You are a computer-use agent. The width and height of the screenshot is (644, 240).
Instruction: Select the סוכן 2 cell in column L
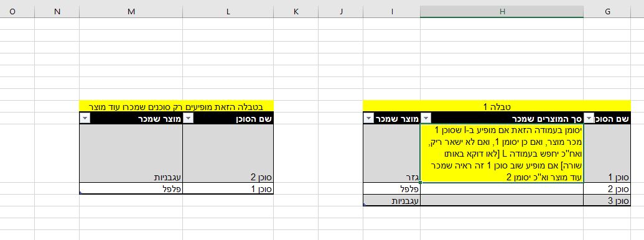click(x=228, y=154)
